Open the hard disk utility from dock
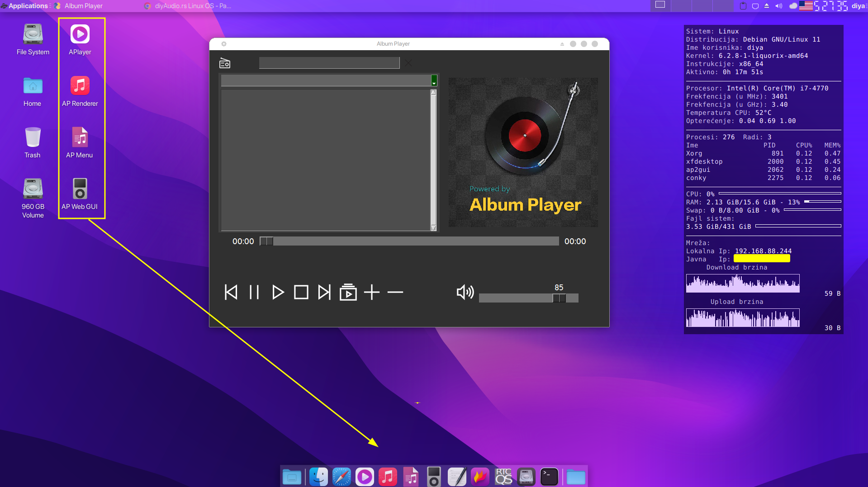 click(526, 477)
